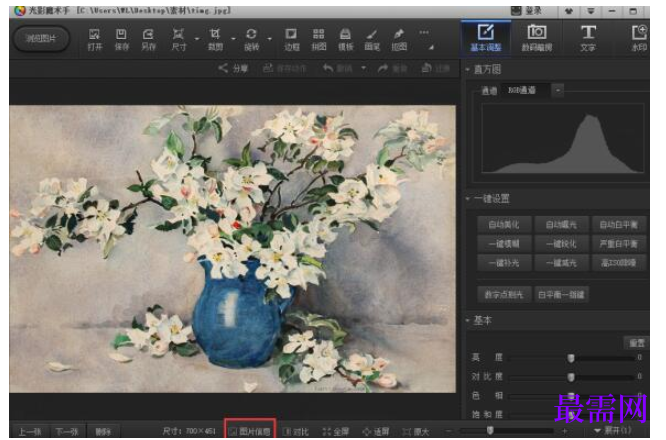
Task: Apply 一键模糊 one-click blur
Action: (504, 244)
